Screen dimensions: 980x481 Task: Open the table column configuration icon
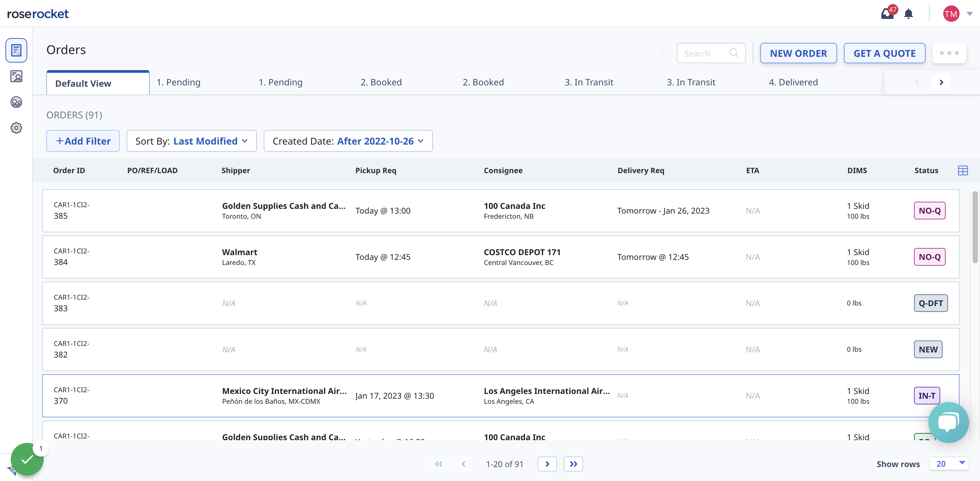963,170
